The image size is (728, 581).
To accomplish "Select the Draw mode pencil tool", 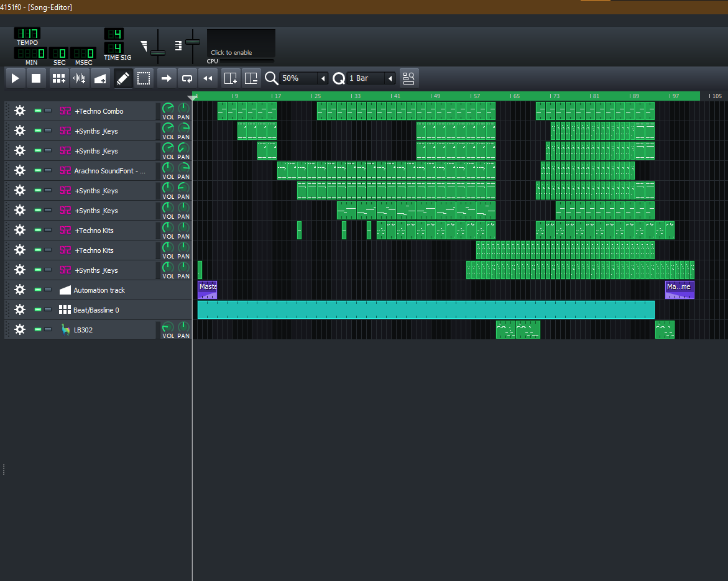I will click(x=123, y=78).
